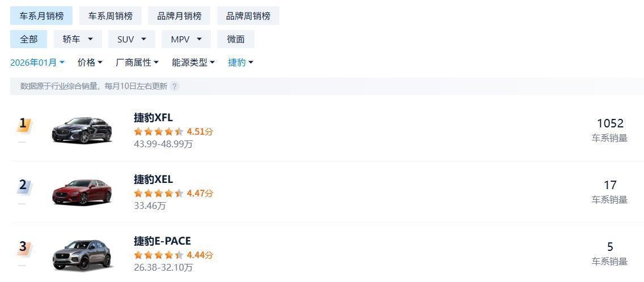Image resolution: width=644 pixels, height=282 pixels.
Task: Click the 捷豹XFL star rating
Action: pyautogui.click(x=159, y=131)
